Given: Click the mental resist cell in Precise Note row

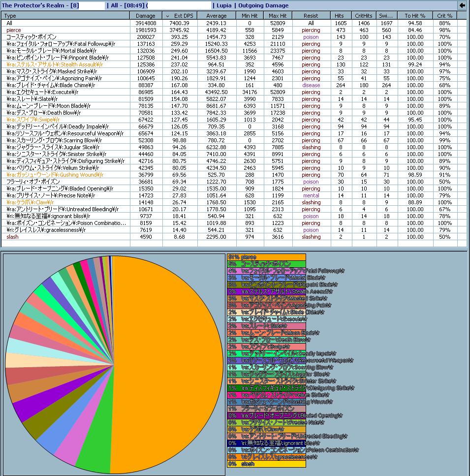Looking at the screenshot, I should click(x=311, y=195).
